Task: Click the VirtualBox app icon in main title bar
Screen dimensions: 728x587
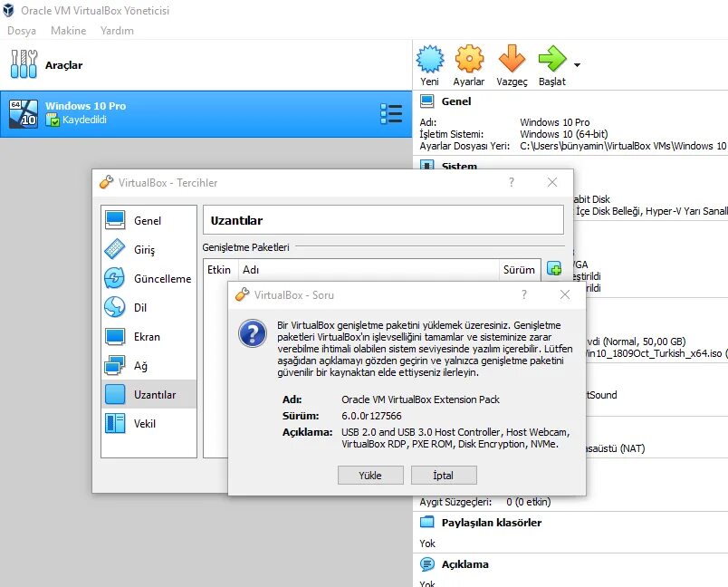Action: click(8, 10)
